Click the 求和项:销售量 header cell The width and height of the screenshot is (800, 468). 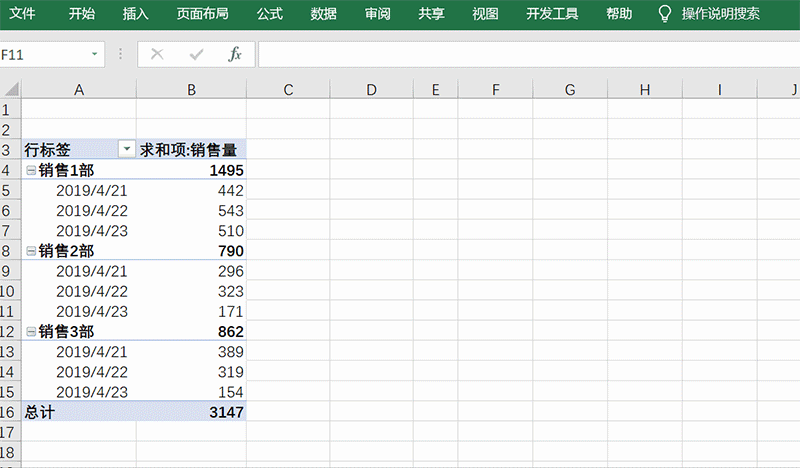(191, 150)
